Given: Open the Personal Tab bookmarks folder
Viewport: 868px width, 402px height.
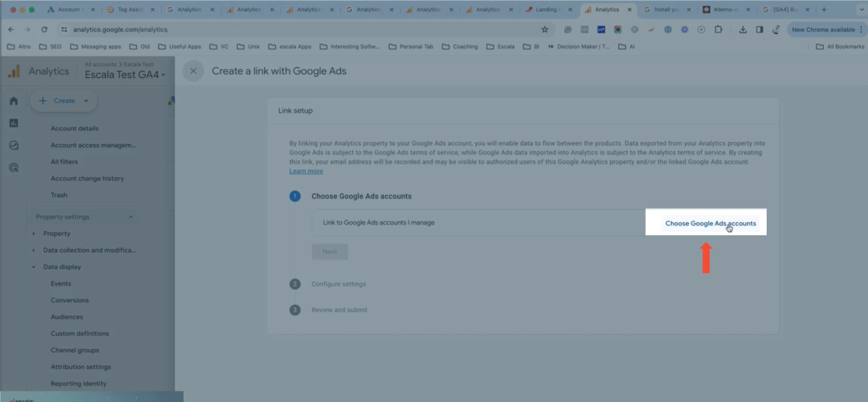Looking at the screenshot, I should click(x=411, y=47).
